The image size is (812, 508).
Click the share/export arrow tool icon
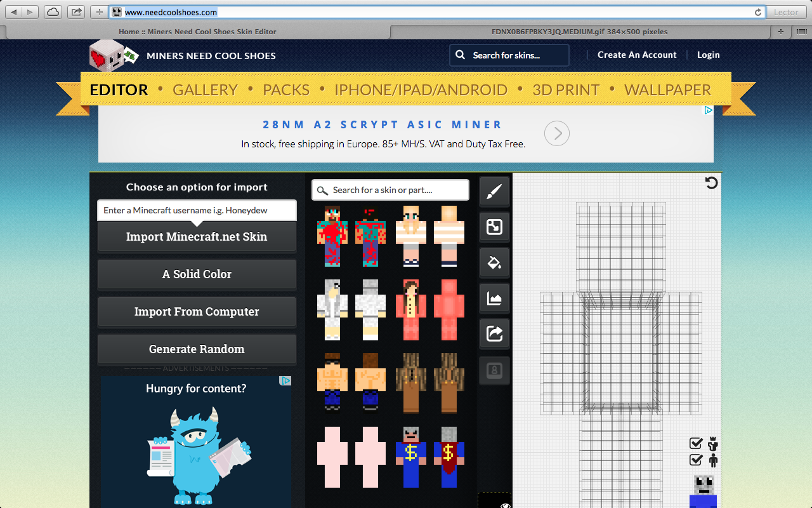[x=494, y=333]
